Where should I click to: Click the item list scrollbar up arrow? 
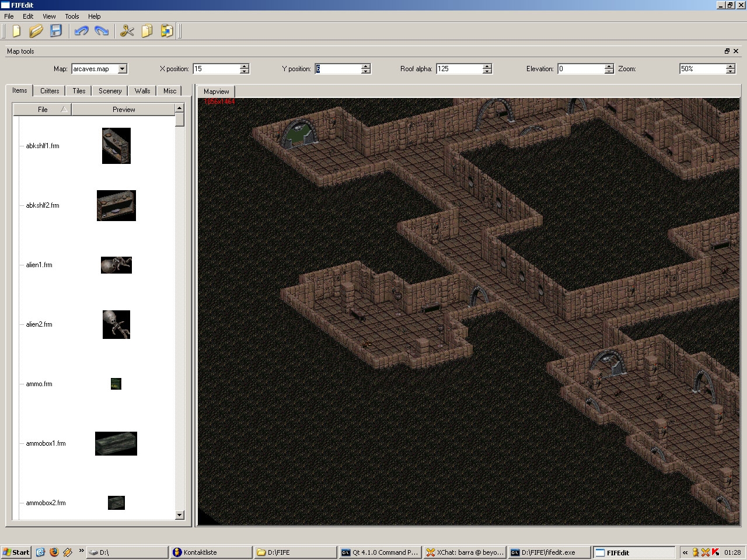click(180, 108)
